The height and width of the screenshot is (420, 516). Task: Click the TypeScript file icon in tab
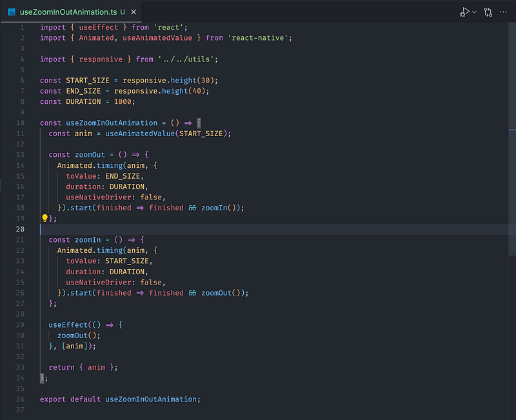[x=12, y=12]
